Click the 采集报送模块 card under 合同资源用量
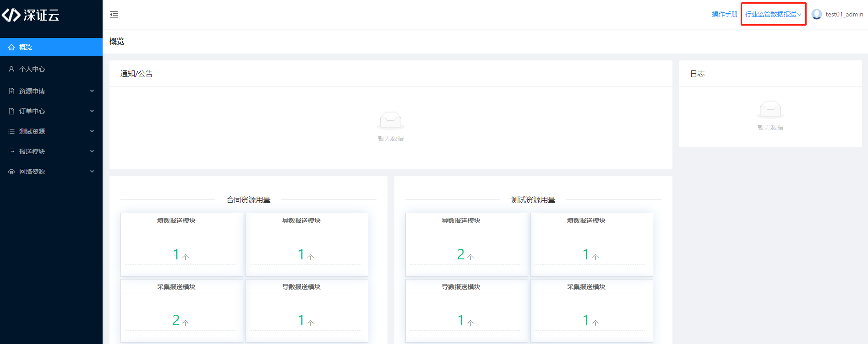 point(181,311)
